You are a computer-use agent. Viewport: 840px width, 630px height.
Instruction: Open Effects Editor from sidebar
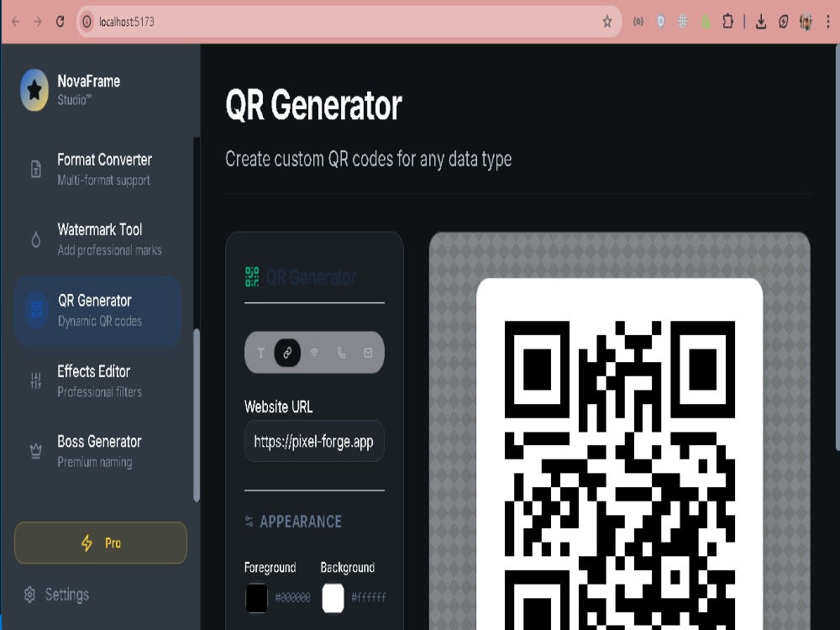click(99, 381)
